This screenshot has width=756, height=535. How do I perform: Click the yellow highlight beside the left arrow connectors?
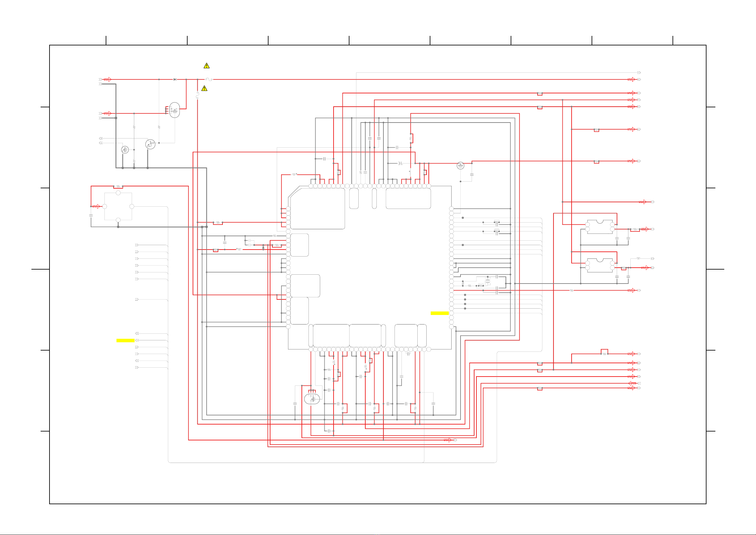pyautogui.click(x=125, y=340)
